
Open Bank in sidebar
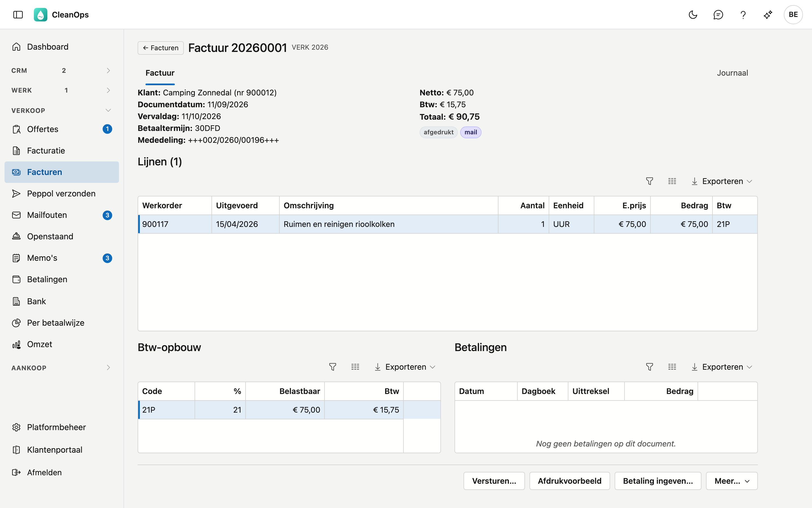click(x=62, y=301)
